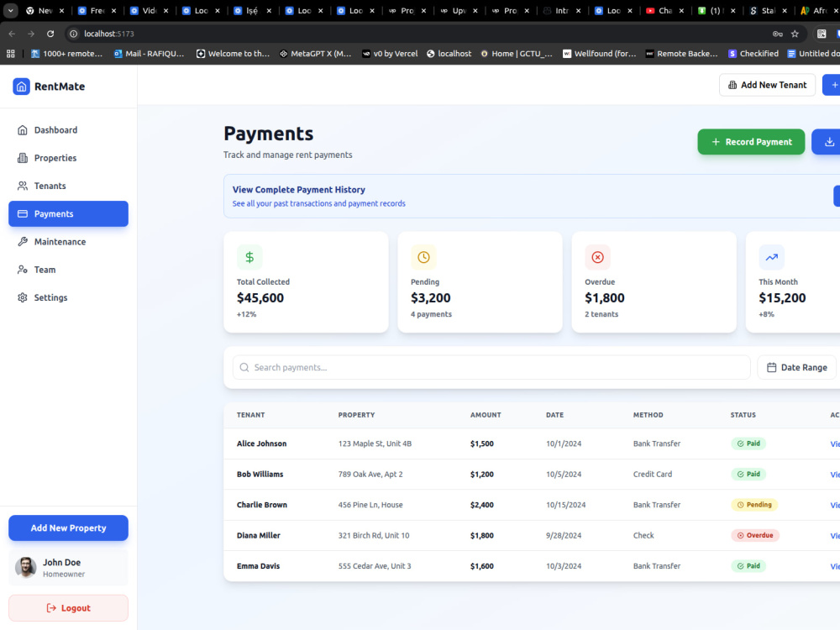Click the Overdue $1,800 value
Image resolution: width=840 pixels, height=630 pixels.
[605, 298]
